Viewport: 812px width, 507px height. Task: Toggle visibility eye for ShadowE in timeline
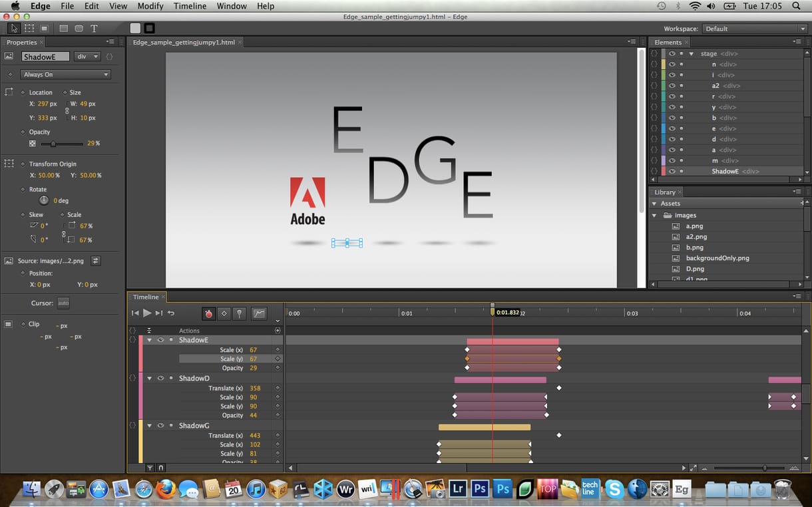coord(160,340)
